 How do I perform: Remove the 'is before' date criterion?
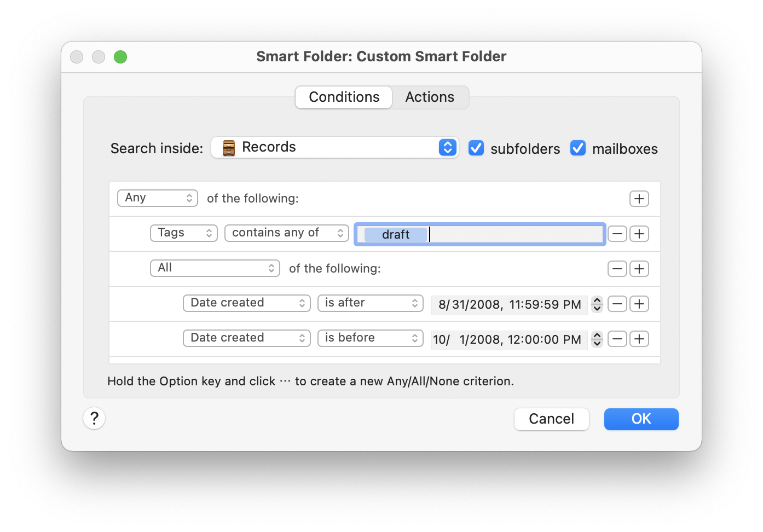(x=617, y=339)
